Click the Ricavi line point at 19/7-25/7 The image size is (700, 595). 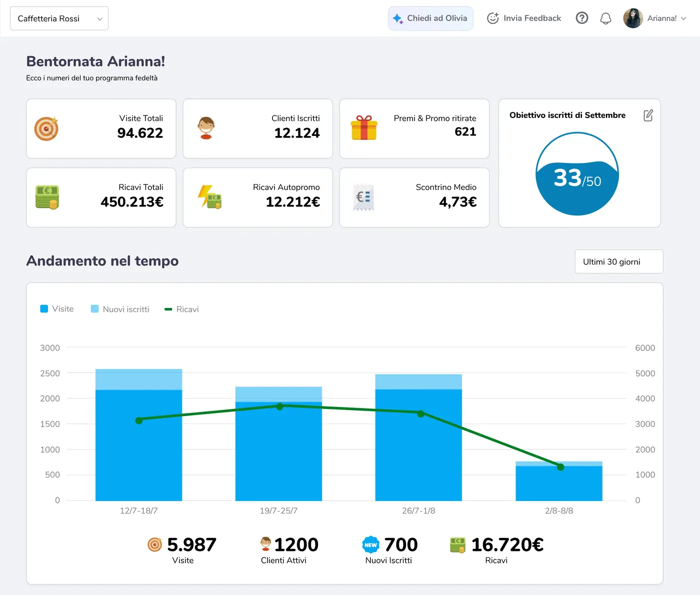pos(280,406)
